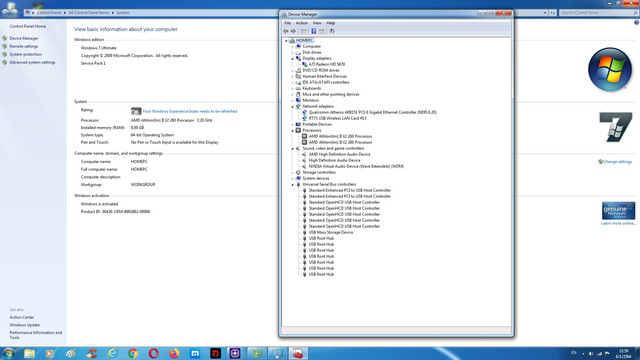This screenshot has height=360, width=640.
Task: Click Learn more online link under genuine badge
Action: click(618, 223)
